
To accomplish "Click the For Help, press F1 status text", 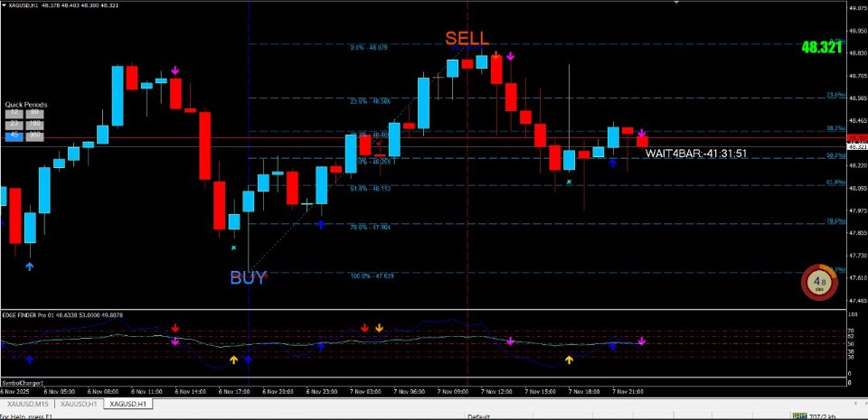I will [x=25, y=416].
